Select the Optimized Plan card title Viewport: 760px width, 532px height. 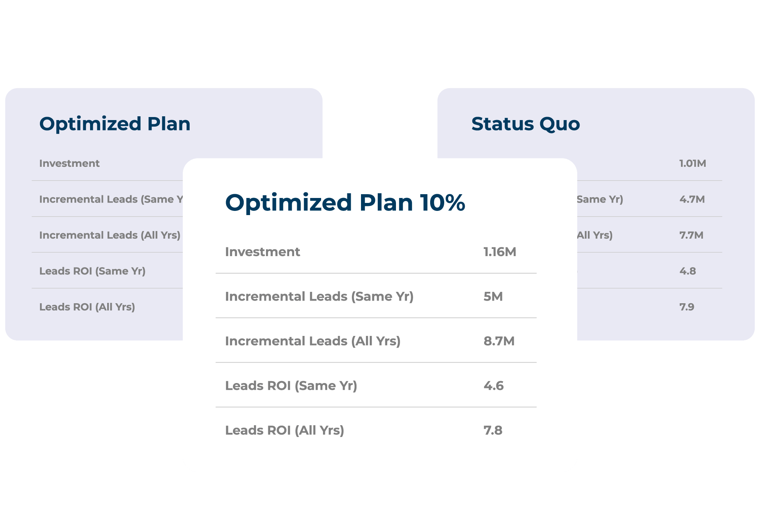(115, 124)
